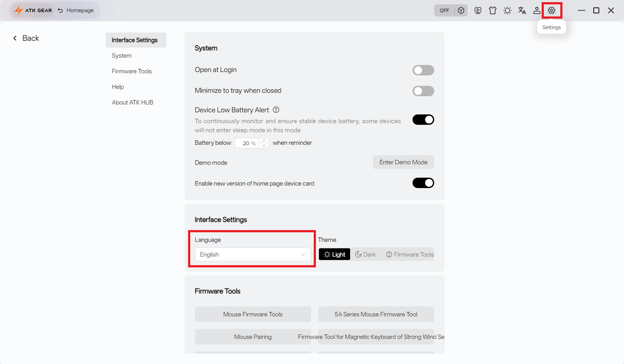Open the t-shirt skin icon
The image size is (624, 364).
(x=493, y=10)
